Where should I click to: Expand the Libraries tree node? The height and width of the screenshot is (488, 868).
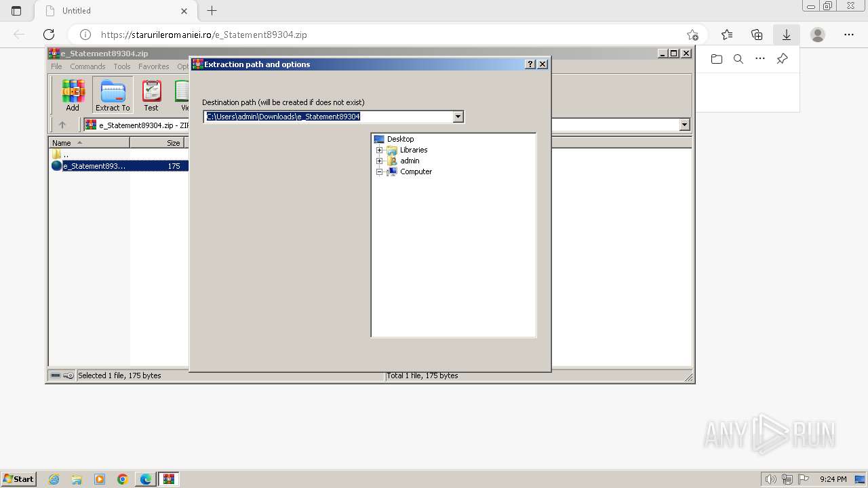379,150
